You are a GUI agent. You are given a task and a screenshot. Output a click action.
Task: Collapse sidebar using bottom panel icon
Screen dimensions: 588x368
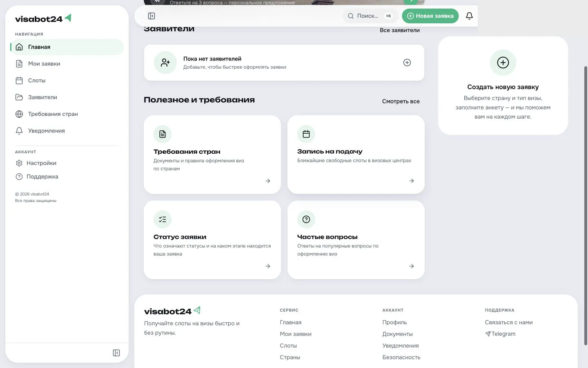tap(116, 353)
